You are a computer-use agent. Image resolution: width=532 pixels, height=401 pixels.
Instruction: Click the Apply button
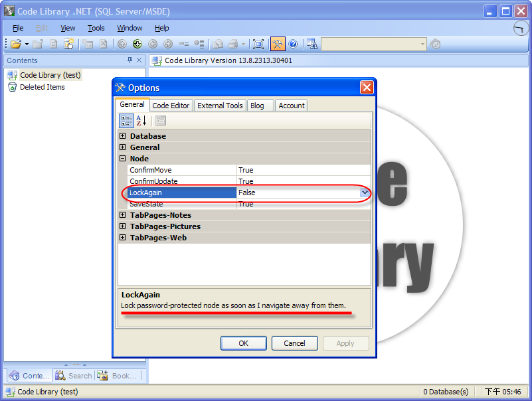(346, 343)
